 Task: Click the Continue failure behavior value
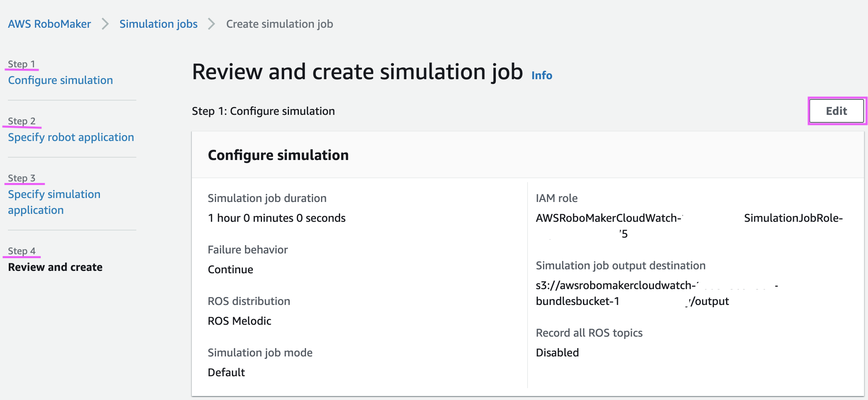click(230, 269)
